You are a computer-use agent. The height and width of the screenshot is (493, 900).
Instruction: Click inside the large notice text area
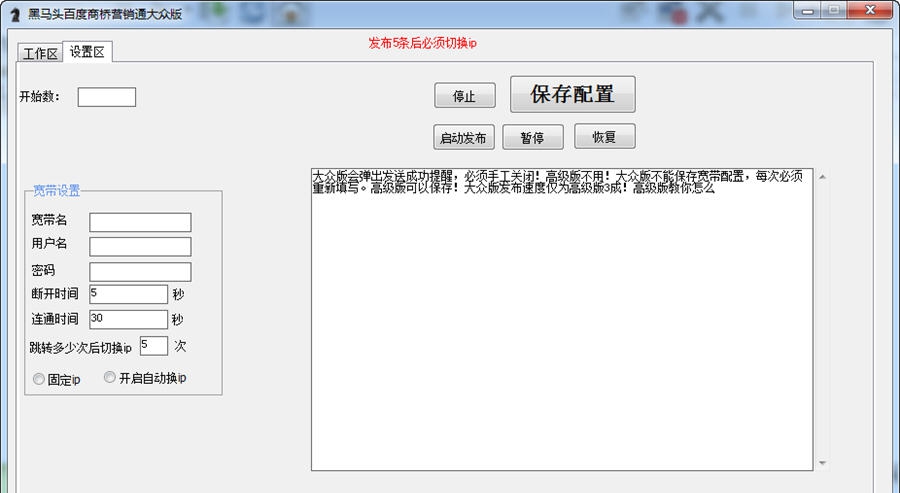(x=562, y=319)
